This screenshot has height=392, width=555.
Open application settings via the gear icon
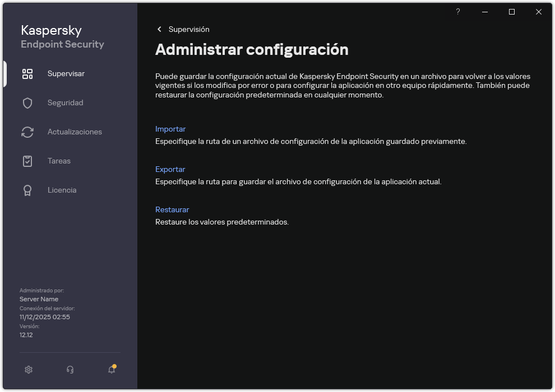pos(29,370)
